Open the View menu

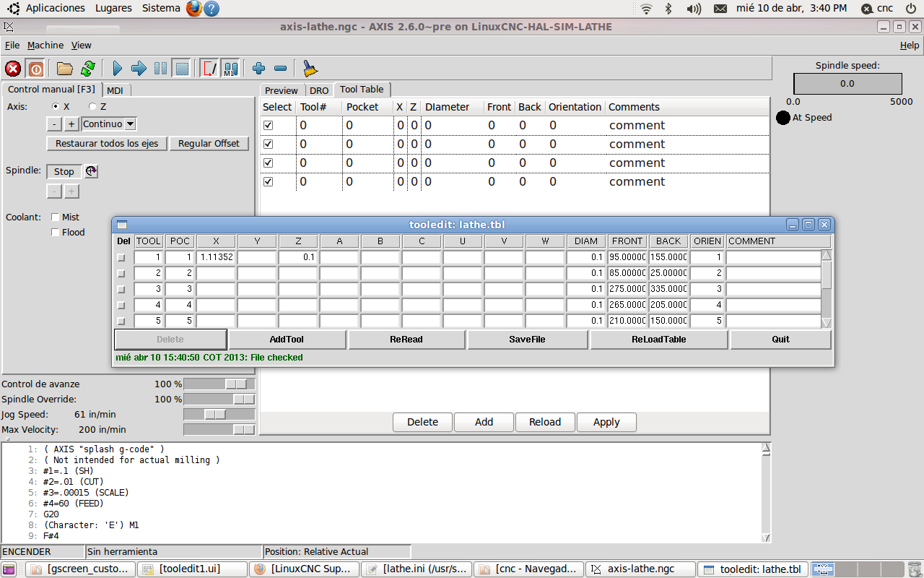[x=82, y=45]
